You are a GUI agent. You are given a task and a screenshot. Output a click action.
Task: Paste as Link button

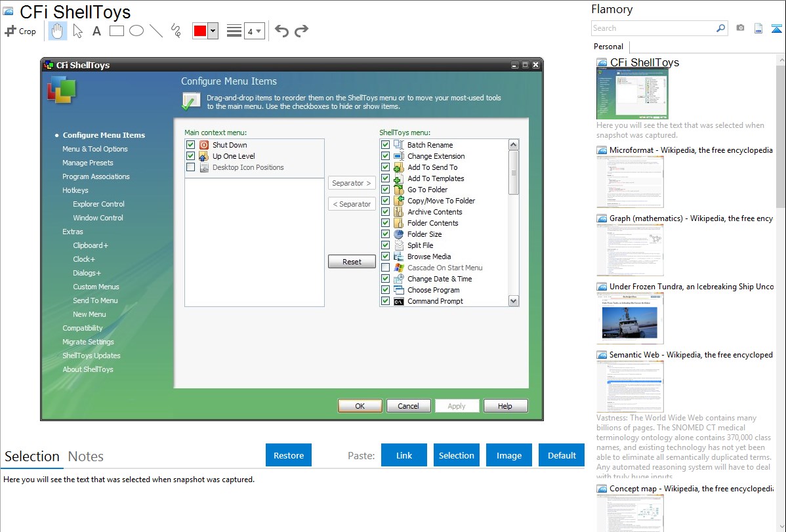(x=404, y=455)
